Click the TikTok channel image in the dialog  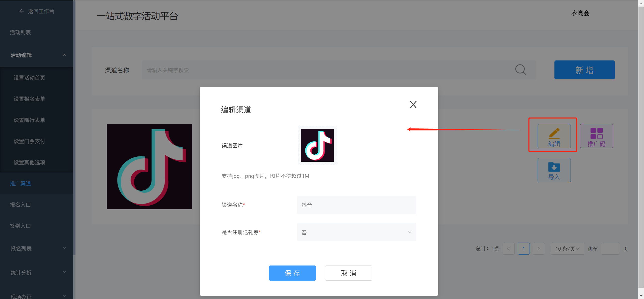tap(317, 145)
